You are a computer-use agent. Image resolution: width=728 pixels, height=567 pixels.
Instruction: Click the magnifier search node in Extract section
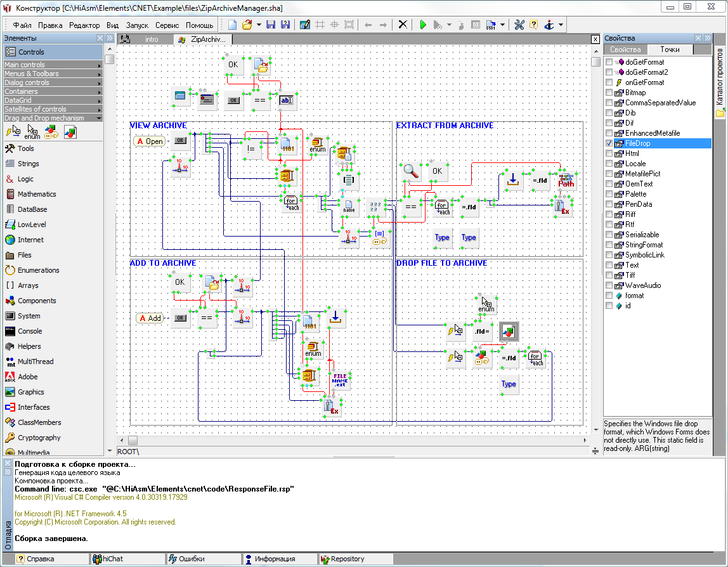411,171
